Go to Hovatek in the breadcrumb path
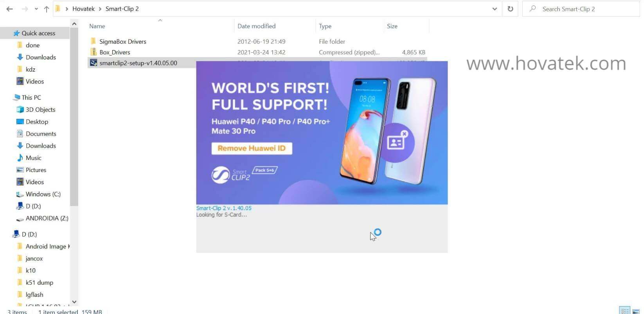 [x=83, y=9]
